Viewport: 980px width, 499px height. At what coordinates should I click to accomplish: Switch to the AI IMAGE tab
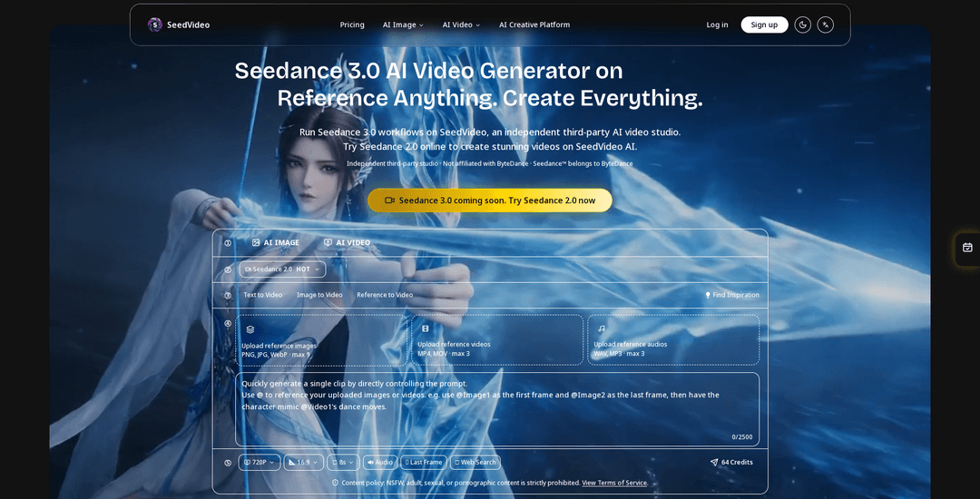pos(276,242)
